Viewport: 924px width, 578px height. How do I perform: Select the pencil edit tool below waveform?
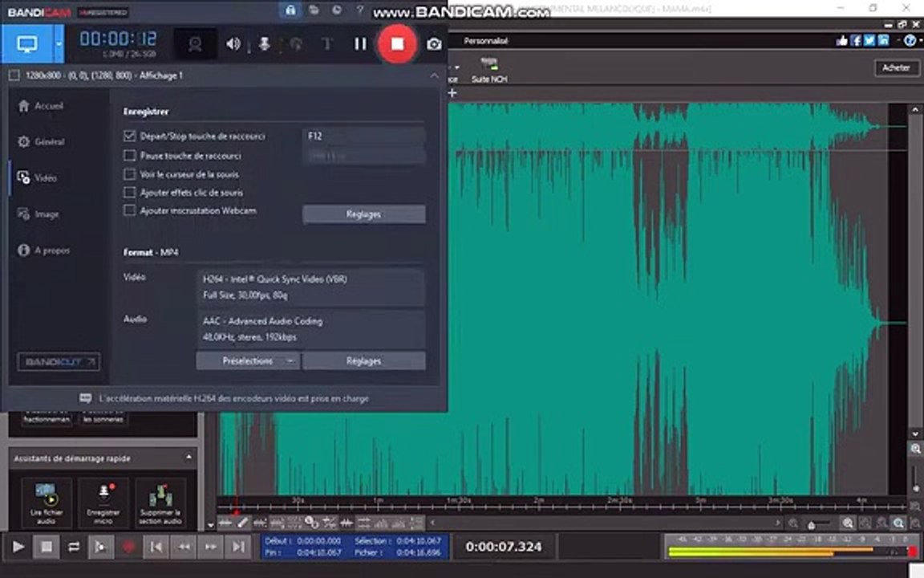pyautogui.click(x=243, y=523)
